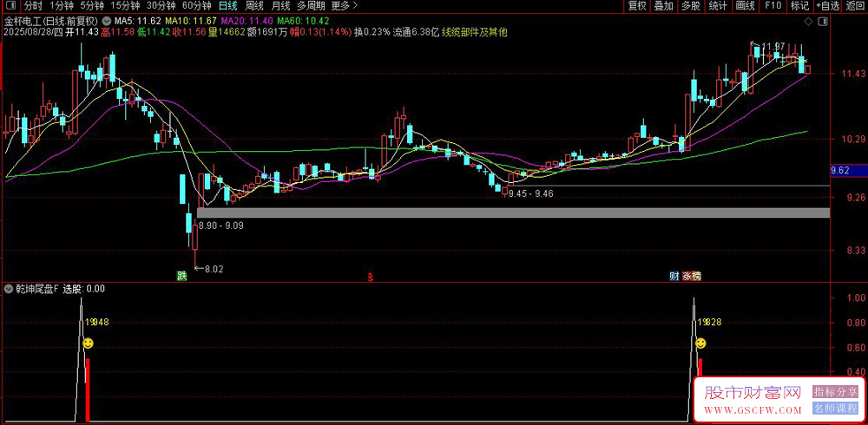Open F10 company information
868x425 pixels.
tap(773, 6)
